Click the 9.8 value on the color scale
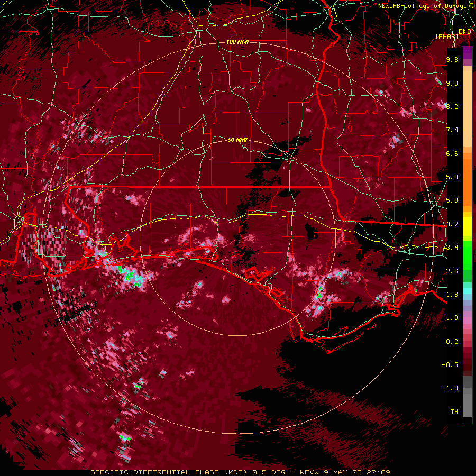 click(x=452, y=59)
